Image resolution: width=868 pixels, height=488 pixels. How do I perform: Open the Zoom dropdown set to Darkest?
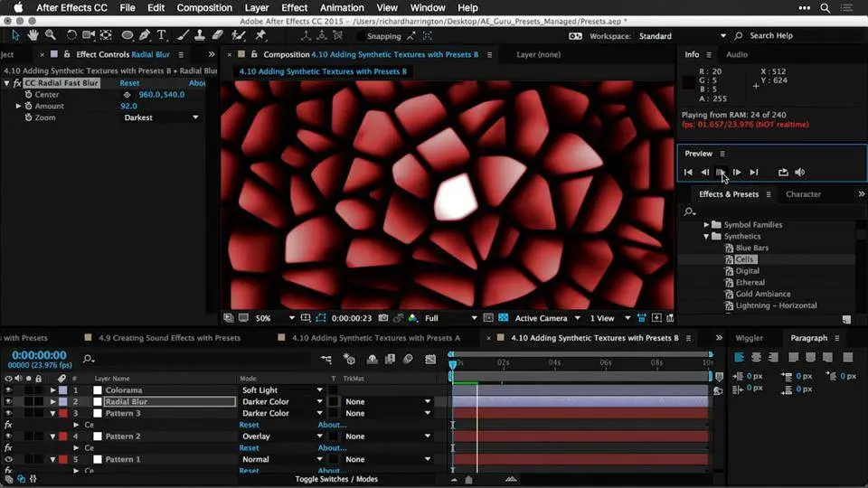click(x=161, y=117)
